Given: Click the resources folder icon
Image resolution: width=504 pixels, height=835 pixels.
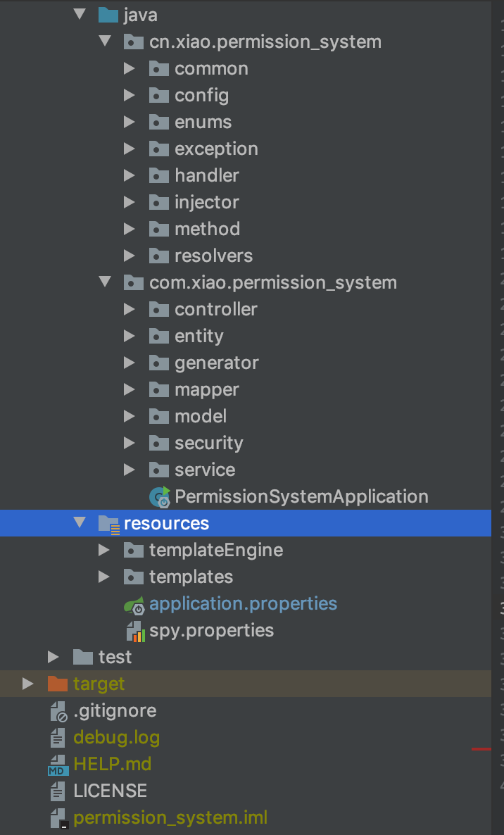Looking at the screenshot, I should (109, 524).
